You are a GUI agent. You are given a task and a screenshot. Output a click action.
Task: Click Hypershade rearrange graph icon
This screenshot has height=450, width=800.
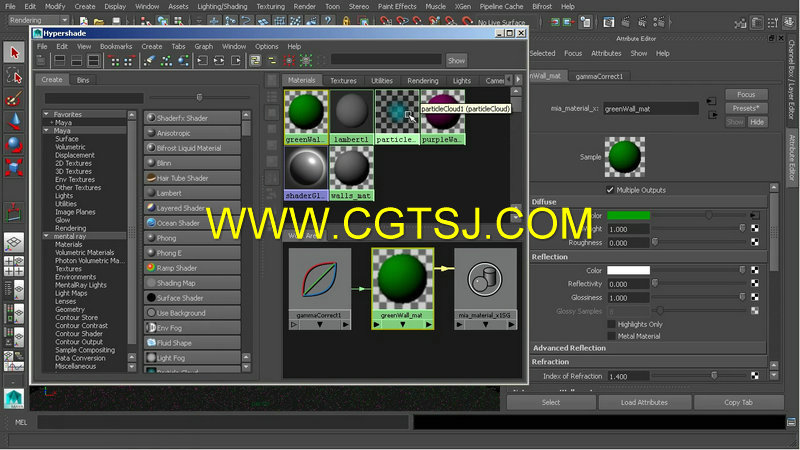(166, 61)
